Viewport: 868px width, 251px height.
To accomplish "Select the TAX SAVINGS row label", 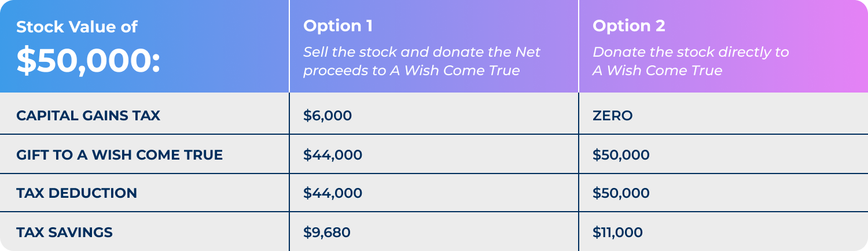I will coord(64,232).
